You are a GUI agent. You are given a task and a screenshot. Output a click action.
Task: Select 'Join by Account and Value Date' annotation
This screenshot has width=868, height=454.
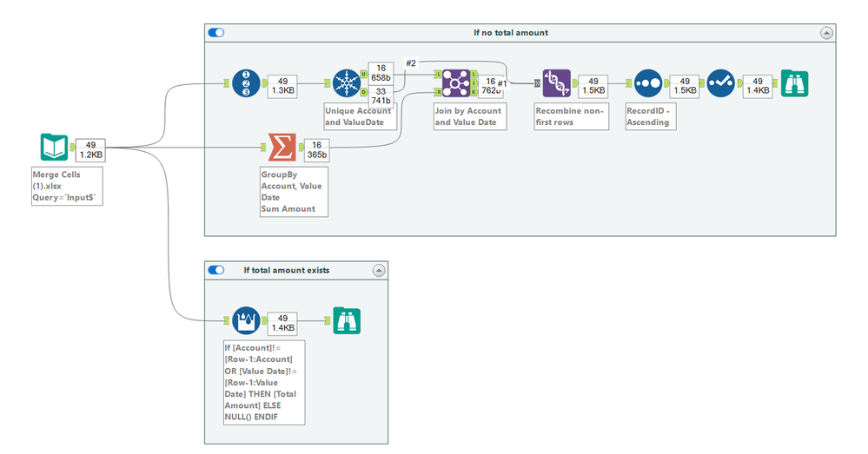click(x=470, y=116)
